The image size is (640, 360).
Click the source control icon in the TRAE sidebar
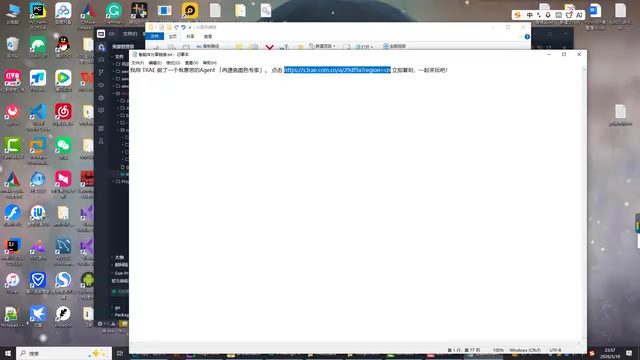coord(101,72)
